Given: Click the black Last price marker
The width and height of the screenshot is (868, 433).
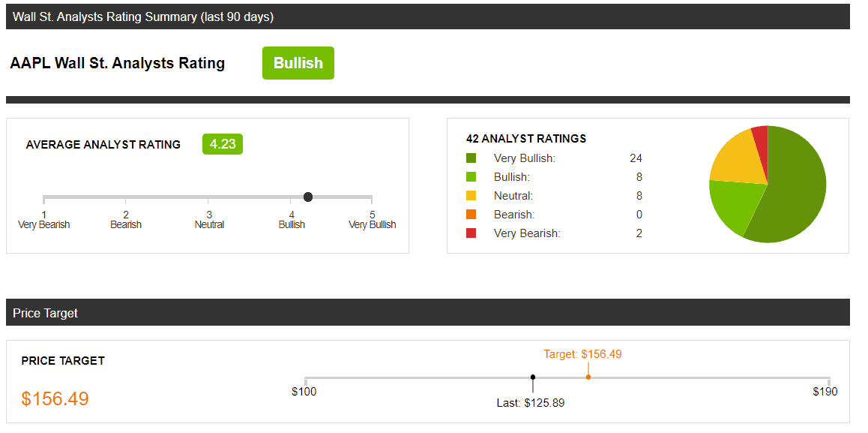Looking at the screenshot, I should tap(533, 377).
